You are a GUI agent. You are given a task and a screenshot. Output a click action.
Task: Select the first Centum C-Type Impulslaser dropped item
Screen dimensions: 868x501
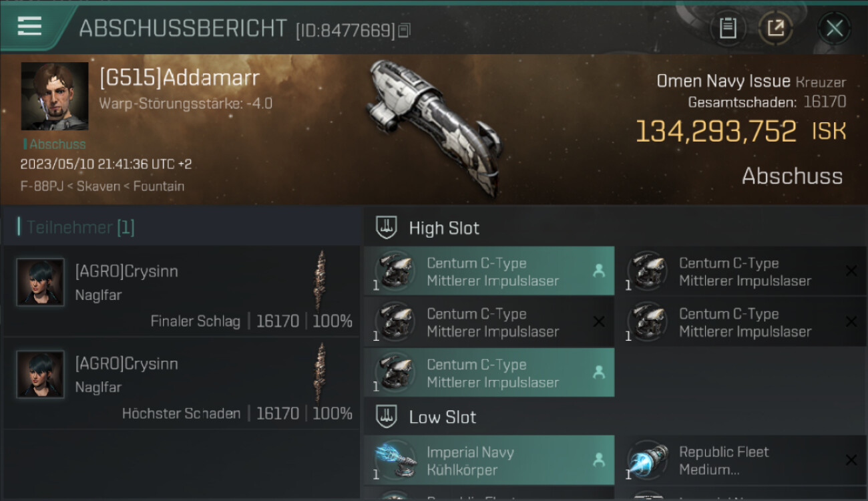tap(489, 271)
